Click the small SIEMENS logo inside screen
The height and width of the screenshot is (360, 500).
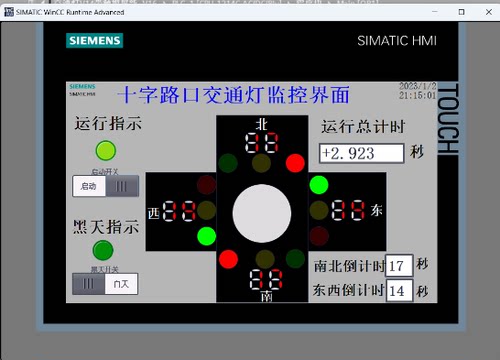[x=82, y=86]
